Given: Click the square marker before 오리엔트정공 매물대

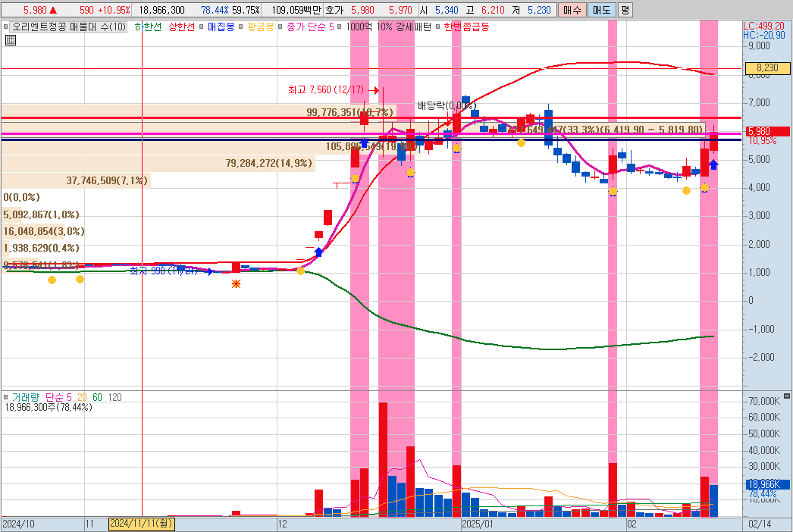Looking at the screenshot, I should click(x=5, y=27).
